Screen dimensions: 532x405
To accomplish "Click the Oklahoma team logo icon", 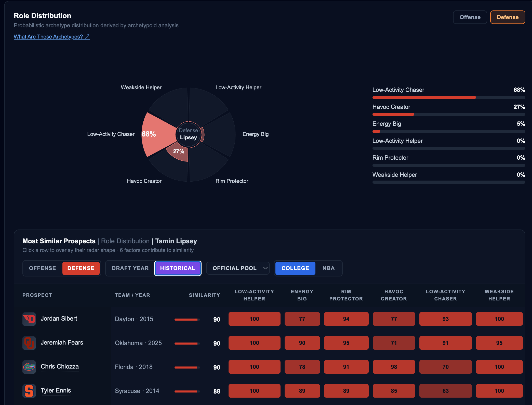I will [29, 343].
